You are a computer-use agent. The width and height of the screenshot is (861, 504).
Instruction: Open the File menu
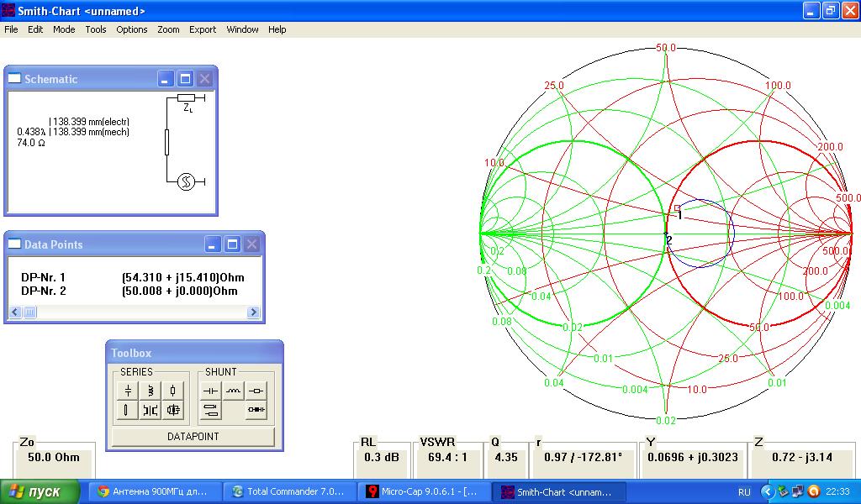pos(11,29)
